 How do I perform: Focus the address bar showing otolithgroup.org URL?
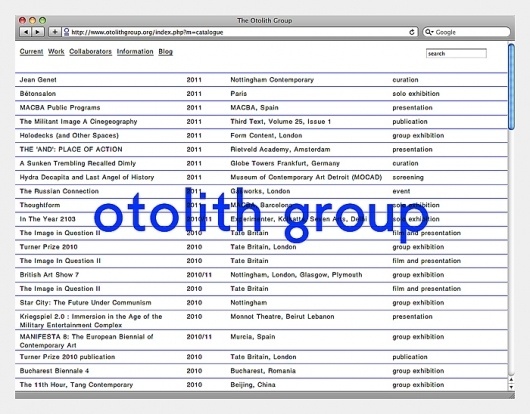point(240,32)
